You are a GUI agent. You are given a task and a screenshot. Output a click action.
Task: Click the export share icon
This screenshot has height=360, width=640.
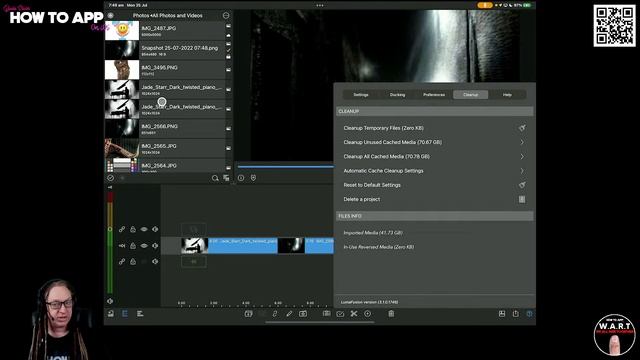[516, 313]
